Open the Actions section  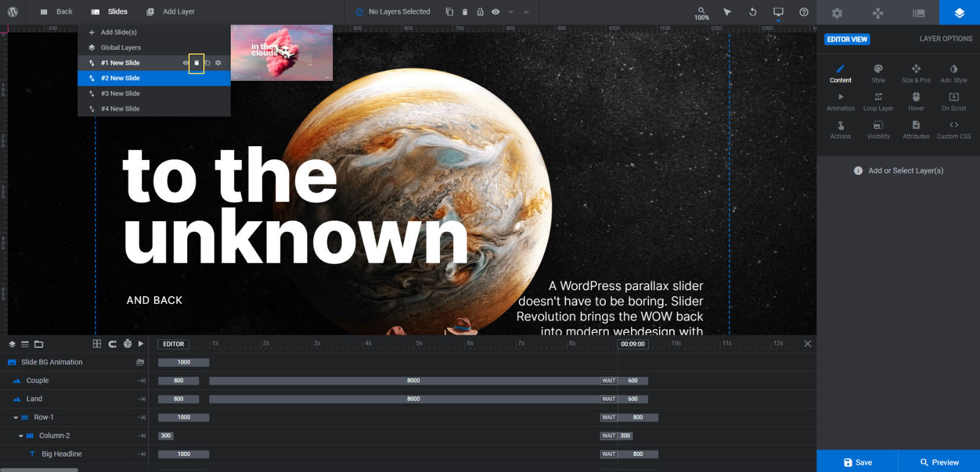(841, 130)
